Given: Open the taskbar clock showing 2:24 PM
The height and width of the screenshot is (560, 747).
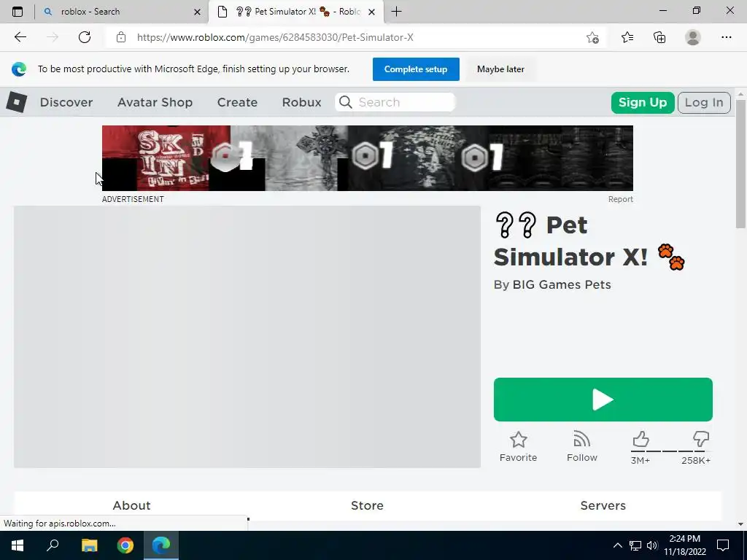Looking at the screenshot, I should pyautogui.click(x=684, y=545).
